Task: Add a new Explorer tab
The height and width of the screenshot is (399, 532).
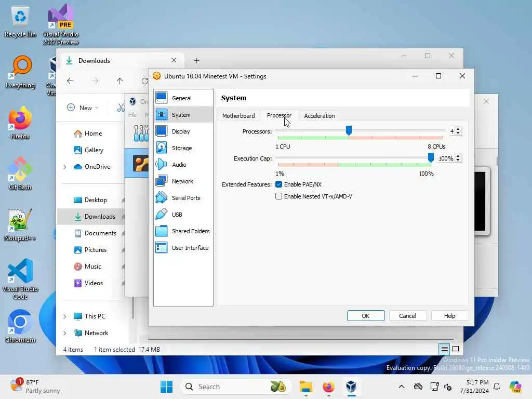Action: click(x=197, y=61)
